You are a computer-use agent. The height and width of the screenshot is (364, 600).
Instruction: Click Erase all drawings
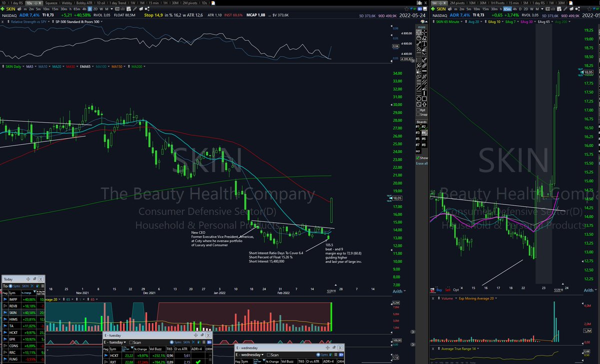[421, 163]
